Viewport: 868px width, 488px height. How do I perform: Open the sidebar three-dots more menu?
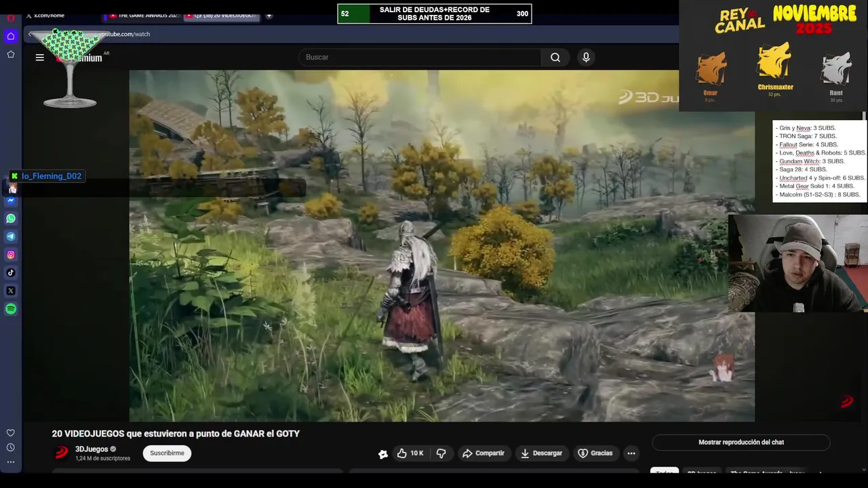11,462
